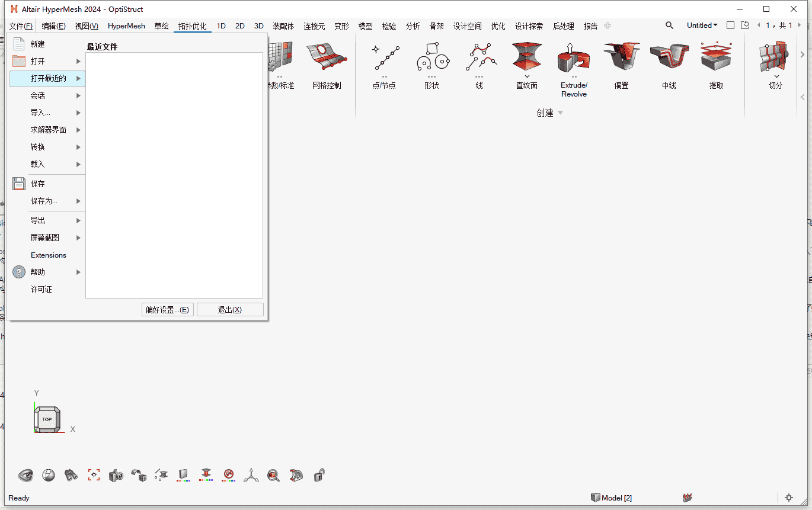Expand the 创建 (create) group dropdown arrow
The image size is (812, 510).
click(x=561, y=113)
